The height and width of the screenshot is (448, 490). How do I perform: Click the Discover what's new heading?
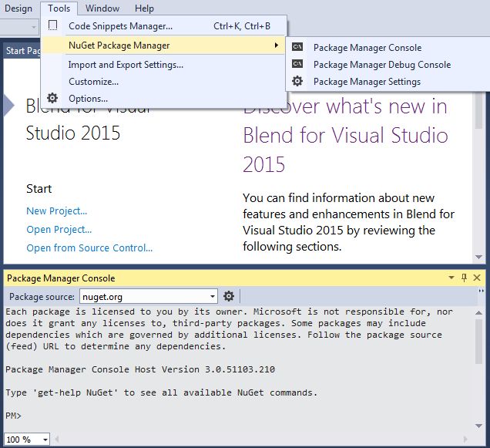point(345,135)
